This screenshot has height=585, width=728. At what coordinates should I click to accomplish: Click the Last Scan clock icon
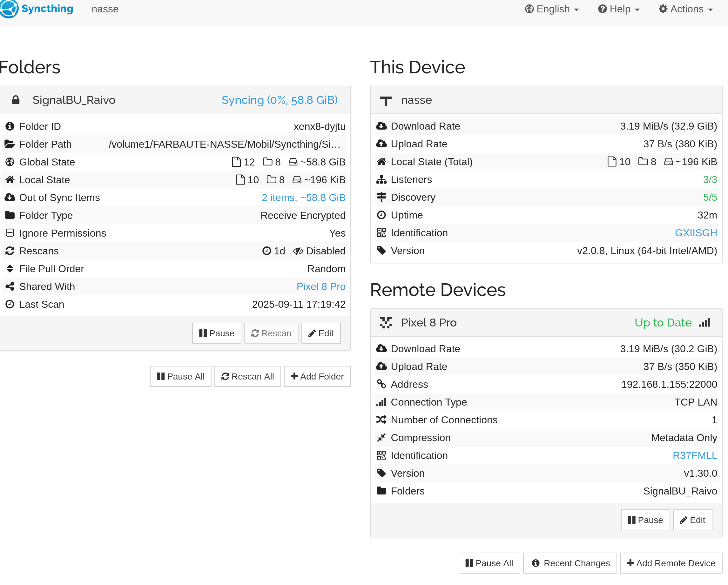[x=10, y=304]
